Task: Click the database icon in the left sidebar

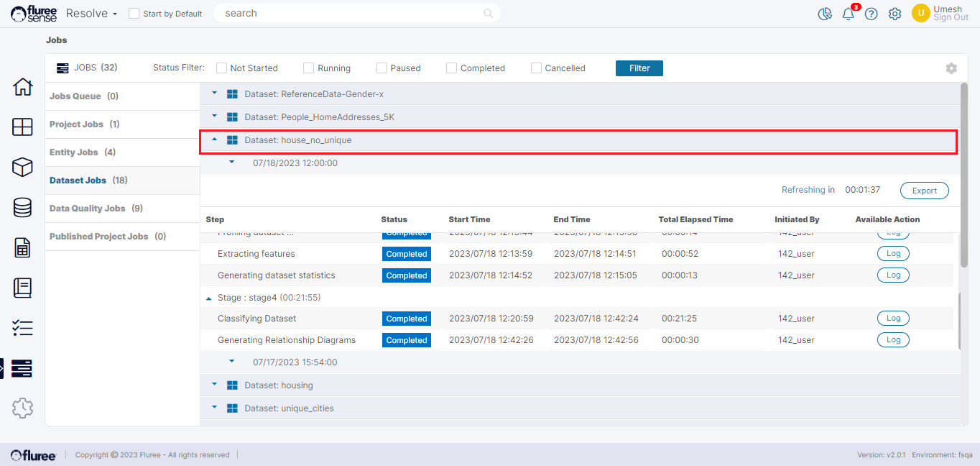Action: (22, 208)
